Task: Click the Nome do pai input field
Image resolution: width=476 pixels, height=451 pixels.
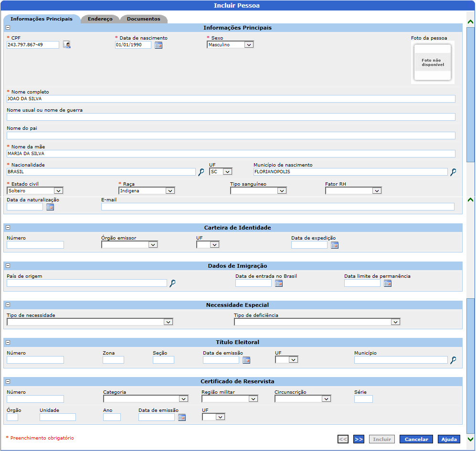Action: 231,136
